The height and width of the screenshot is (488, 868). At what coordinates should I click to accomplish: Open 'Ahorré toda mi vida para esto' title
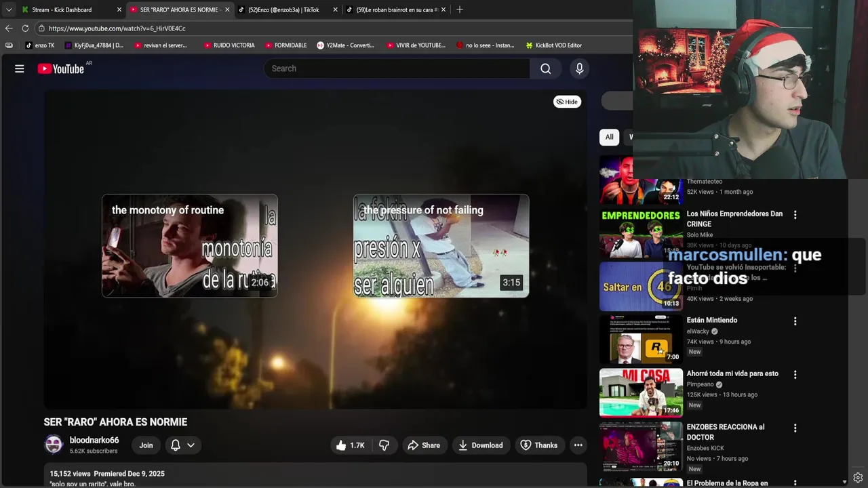pyautogui.click(x=732, y=373)
